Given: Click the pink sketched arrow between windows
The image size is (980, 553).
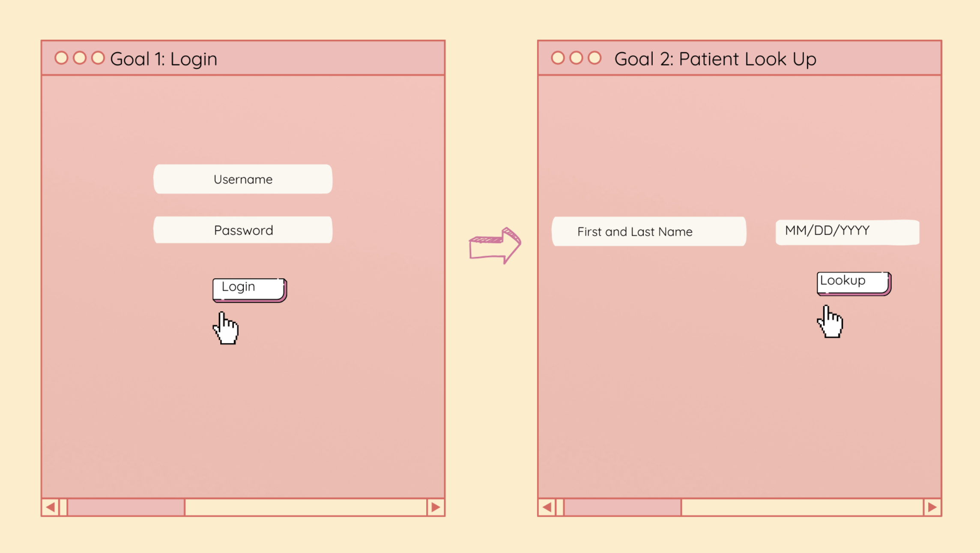Looking at the screenshot, I should [495, 246].
